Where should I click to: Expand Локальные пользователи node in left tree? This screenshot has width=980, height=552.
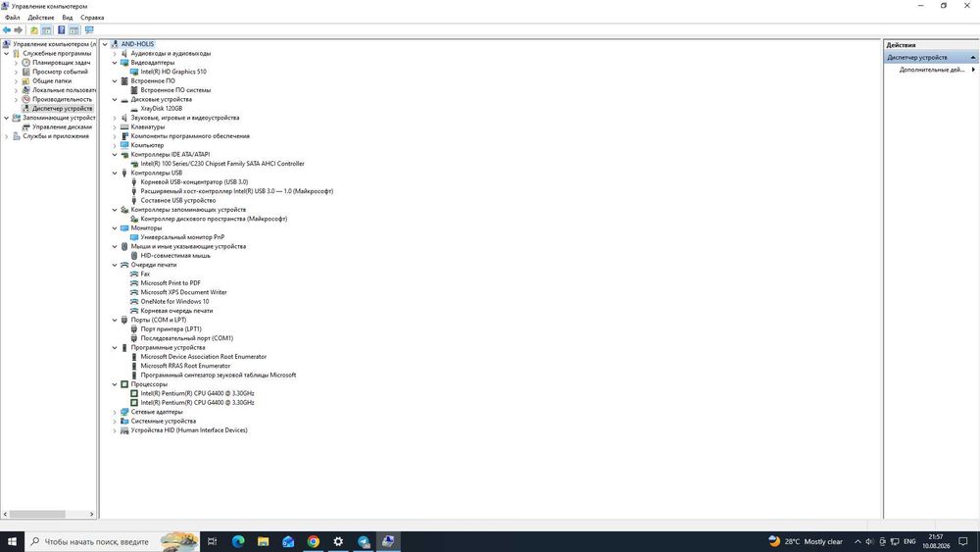click(16, 90)
